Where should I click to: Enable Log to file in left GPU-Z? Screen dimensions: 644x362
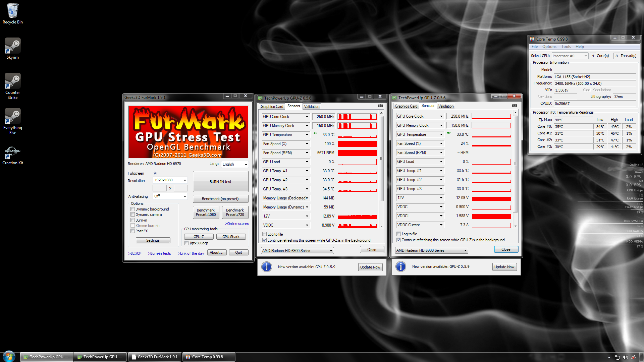tap(264, 234)
